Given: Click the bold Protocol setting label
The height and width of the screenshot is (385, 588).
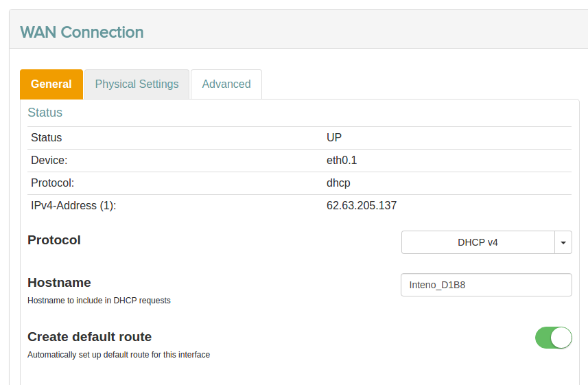Looking at the screenshot, I should 54,240.
